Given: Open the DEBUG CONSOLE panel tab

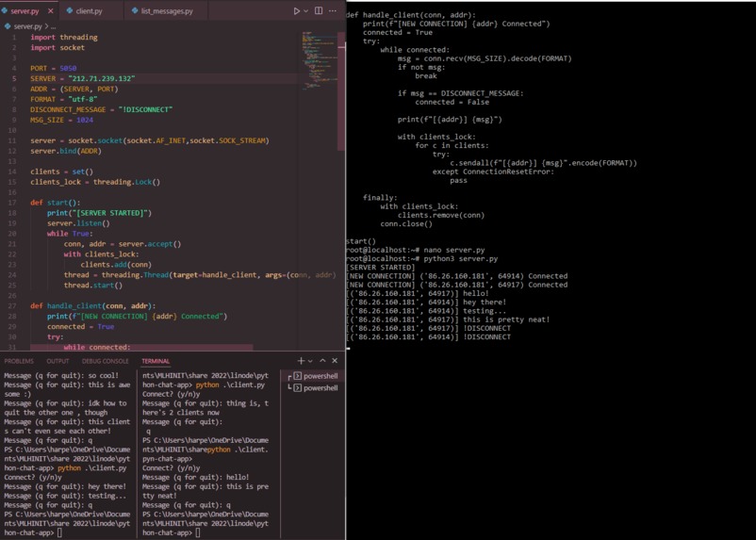Looking at the screenshot, I should (106, 361).
